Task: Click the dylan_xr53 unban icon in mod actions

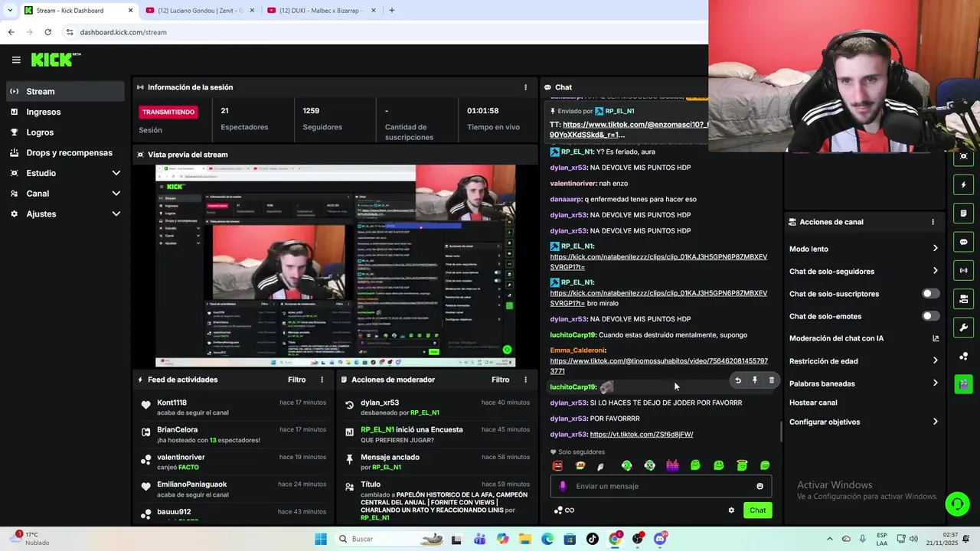Action: (x=349, y=405)
